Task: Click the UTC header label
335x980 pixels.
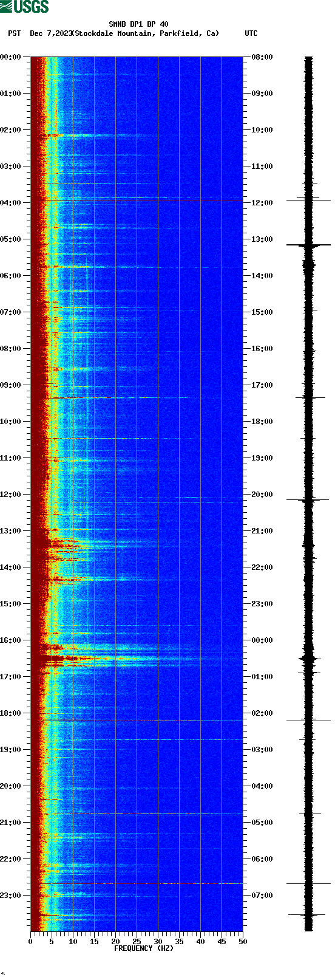Action: pos(251,33)
